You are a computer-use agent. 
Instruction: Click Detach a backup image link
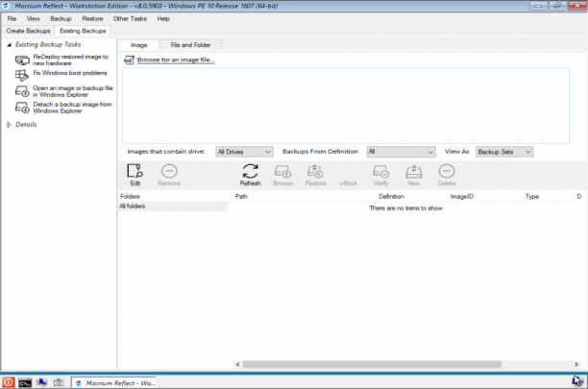(x=72, y=108)
